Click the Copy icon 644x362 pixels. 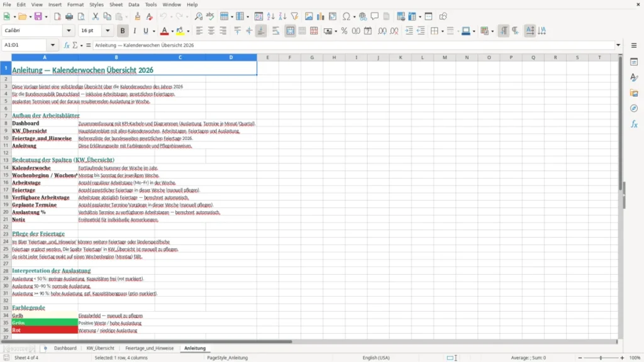[x=107, y=16]
